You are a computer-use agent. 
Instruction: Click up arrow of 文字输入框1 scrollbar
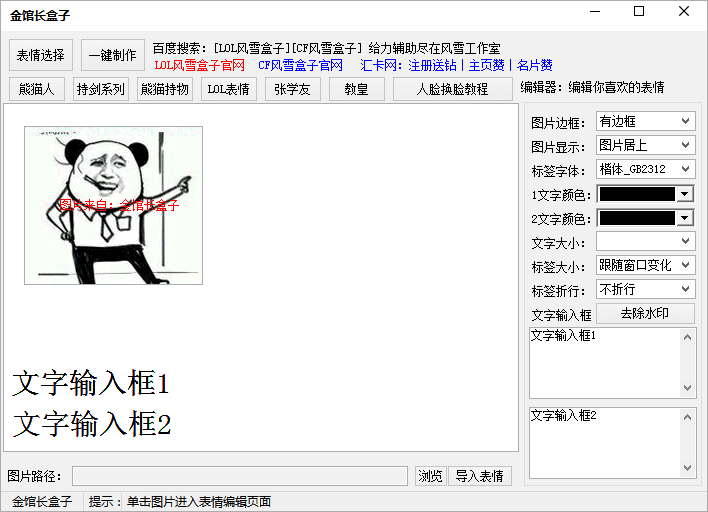(x=688, y=337)
